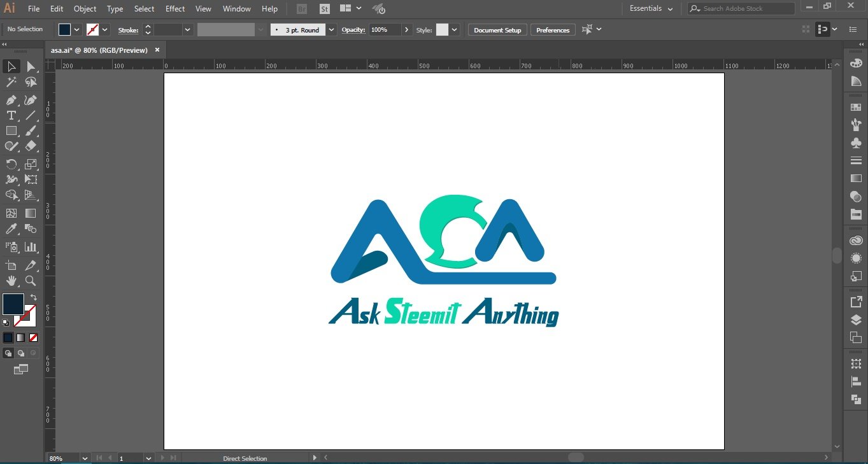Viewport: 868px width, 464px height.
Task: Open the Effect menu
Action: [x=175, y=9]
